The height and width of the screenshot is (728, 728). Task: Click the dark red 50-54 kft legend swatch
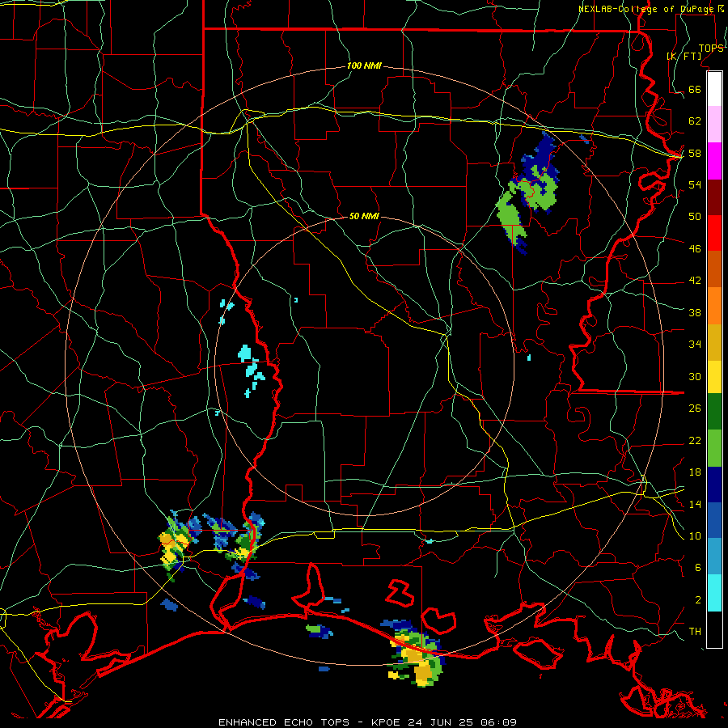[x=714, y=197]
